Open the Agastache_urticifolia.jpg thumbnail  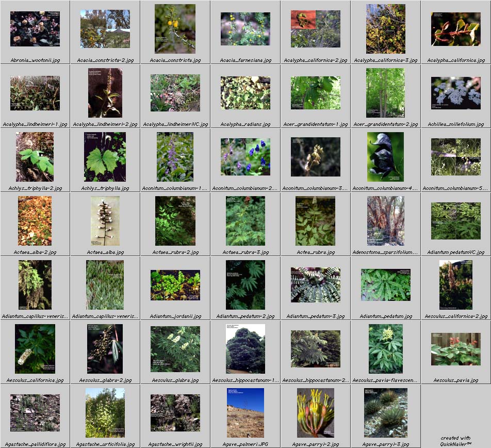105,413
